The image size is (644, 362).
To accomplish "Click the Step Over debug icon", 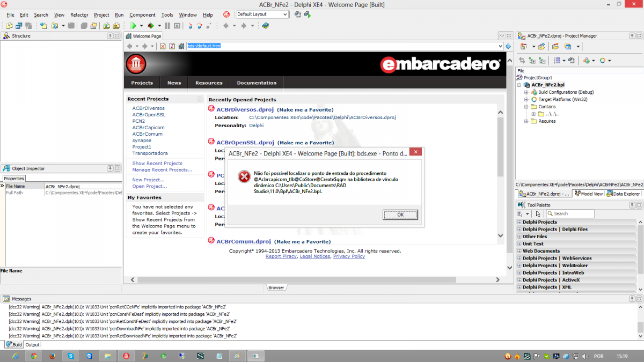I will [x=199, y=26].
